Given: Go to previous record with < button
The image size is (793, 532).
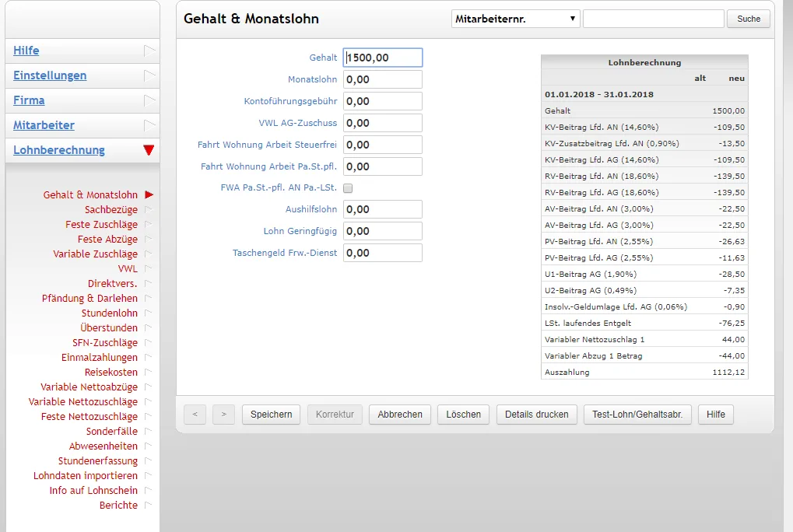Looking at the screenshot, I should (x=195, y=415).
